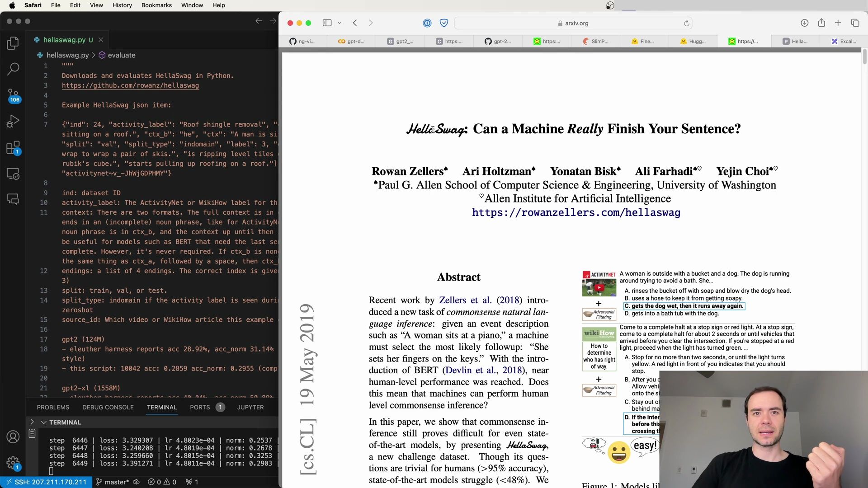Image resolution: width=868 pixels, height=488 pixels.
Task: Open the History menu
Action: [x=122, y=5]
